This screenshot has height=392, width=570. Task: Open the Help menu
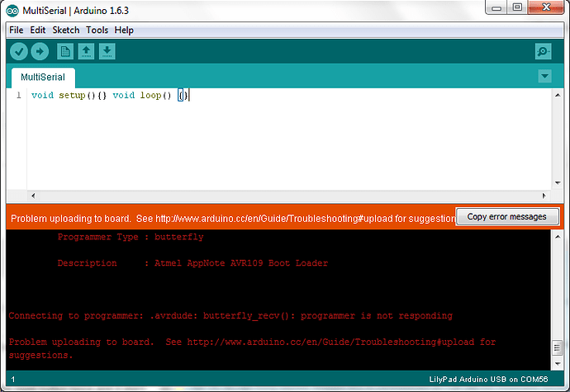pos(124,31)
